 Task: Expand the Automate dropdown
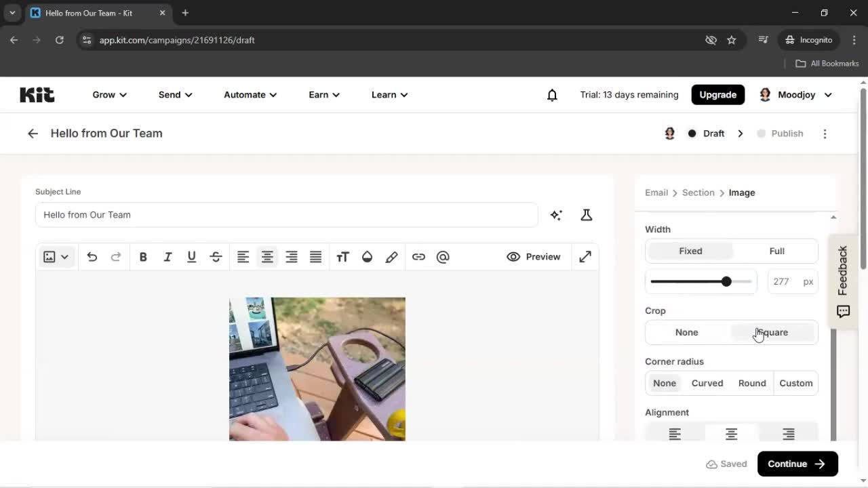point(250,94)
